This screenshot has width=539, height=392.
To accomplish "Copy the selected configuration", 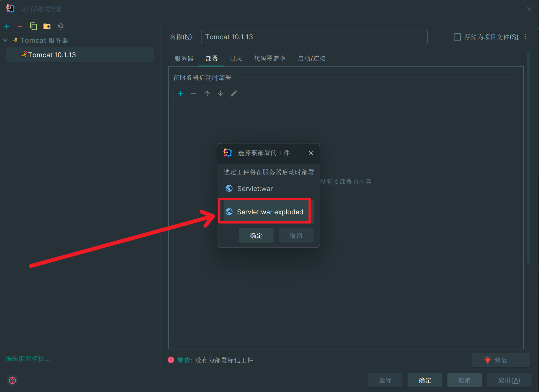I will [33, 26].
